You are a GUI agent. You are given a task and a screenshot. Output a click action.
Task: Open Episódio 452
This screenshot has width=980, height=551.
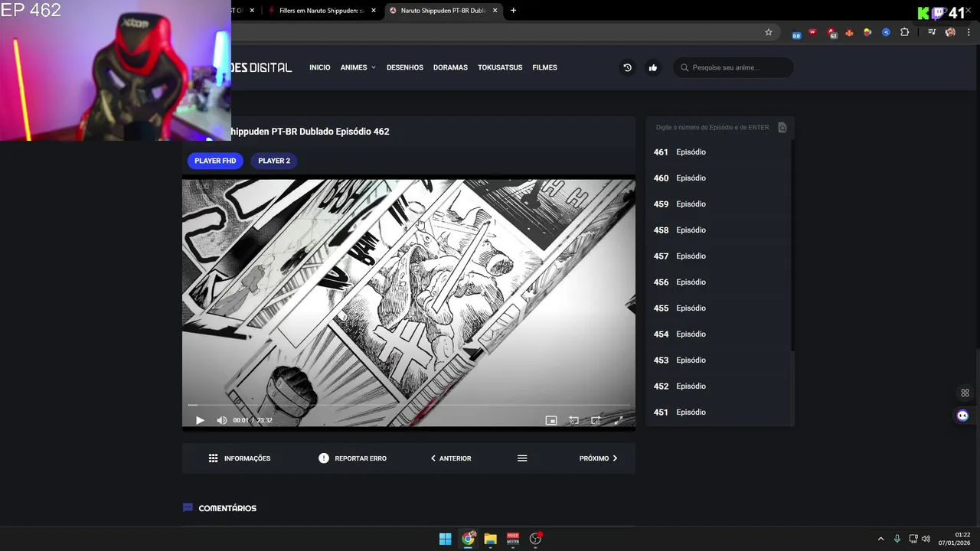coord(718,386)
